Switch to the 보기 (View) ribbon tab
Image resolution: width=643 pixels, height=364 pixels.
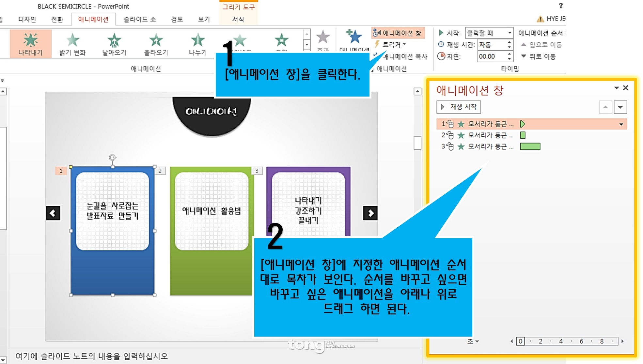tap(204, 19)
